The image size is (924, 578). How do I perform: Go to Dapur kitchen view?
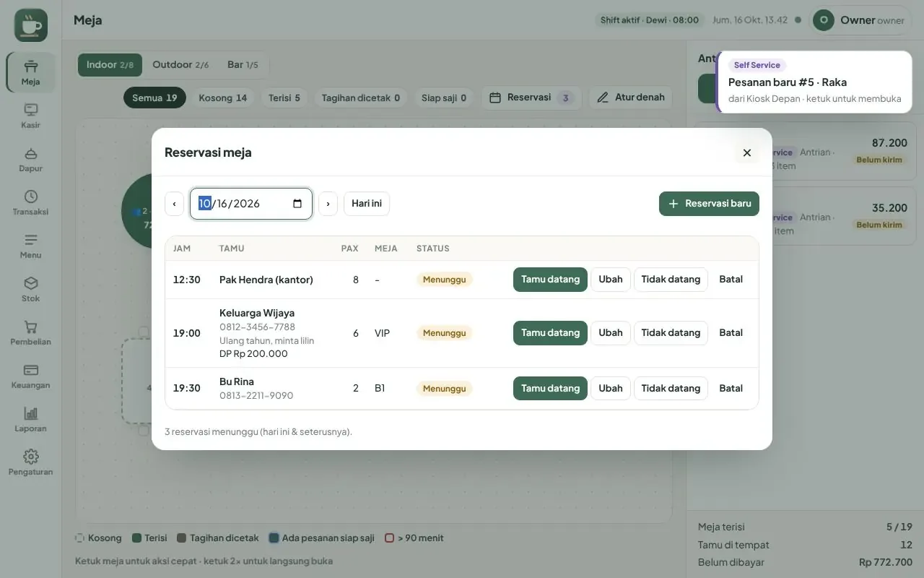[30, 159]
